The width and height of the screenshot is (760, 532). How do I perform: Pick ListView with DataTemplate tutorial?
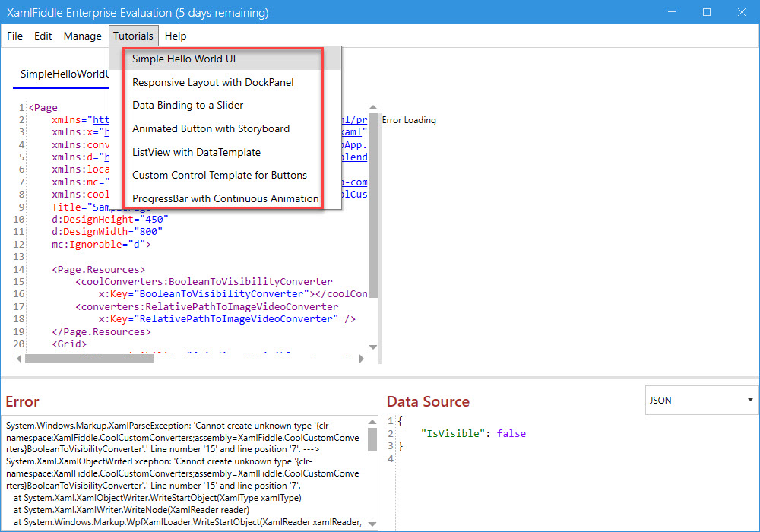point(226,152)
